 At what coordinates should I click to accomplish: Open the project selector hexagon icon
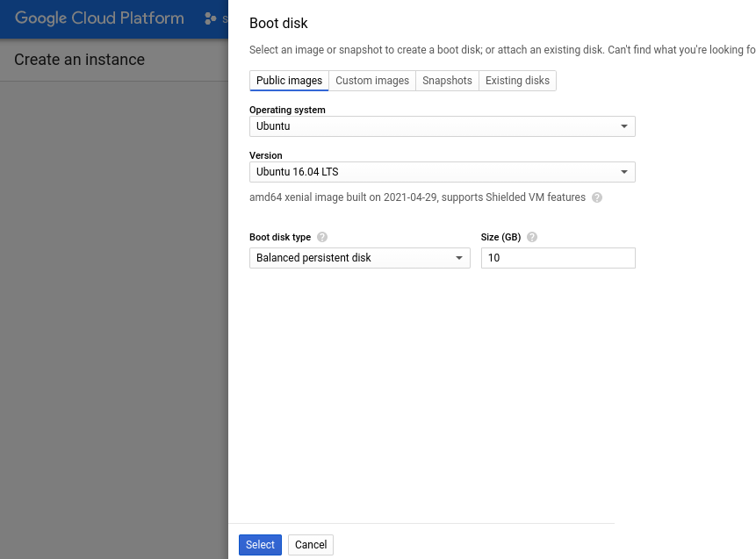[x=210, y=18]
